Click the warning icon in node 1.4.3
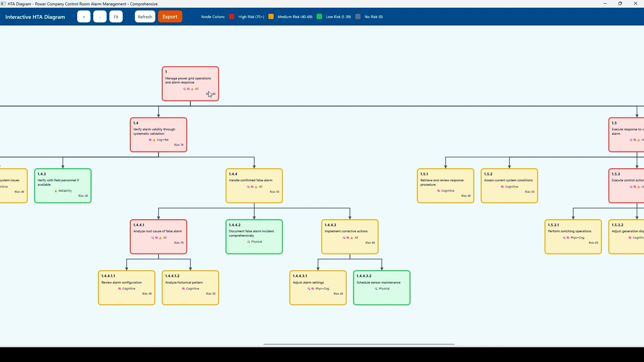The width and height of the screenshot is (644, 362). [56, 191]
